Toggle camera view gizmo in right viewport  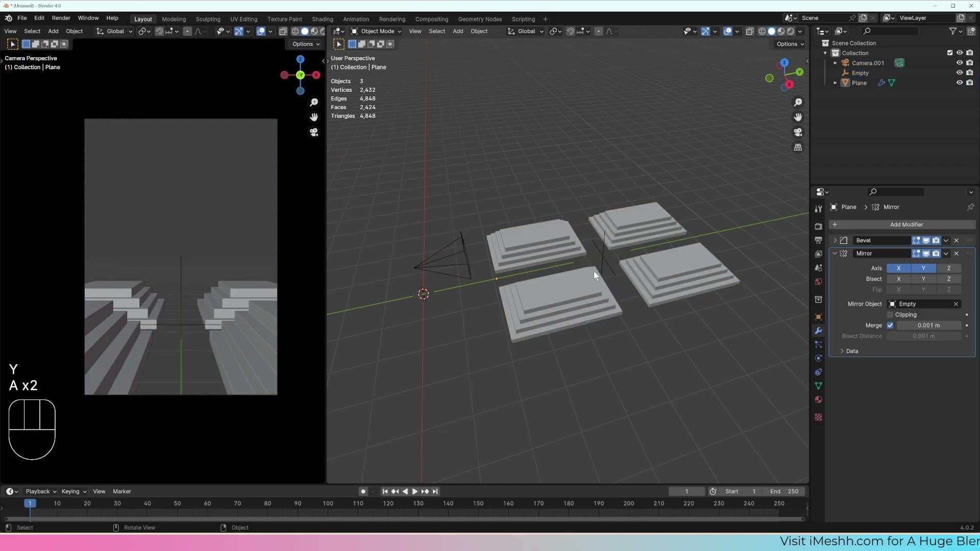coord(798,132)
